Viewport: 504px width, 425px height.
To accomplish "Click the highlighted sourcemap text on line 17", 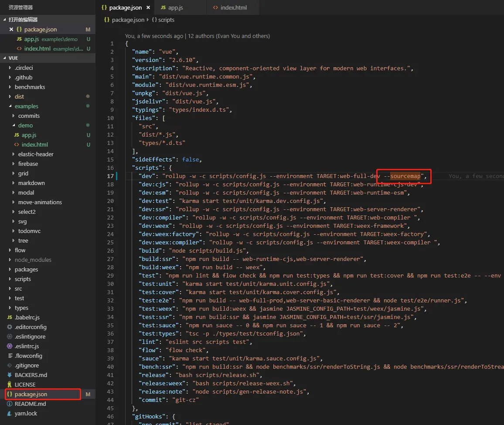I will [x=405, y=176].
